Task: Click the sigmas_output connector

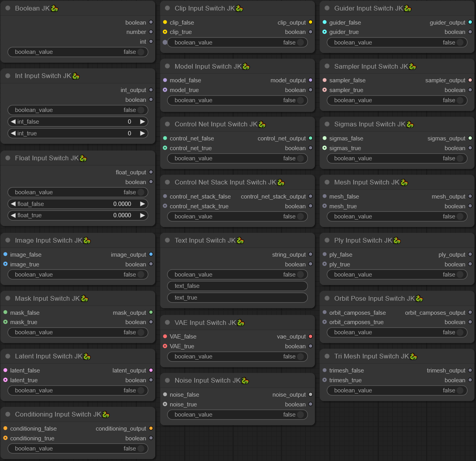Action: tap(470, 138)
